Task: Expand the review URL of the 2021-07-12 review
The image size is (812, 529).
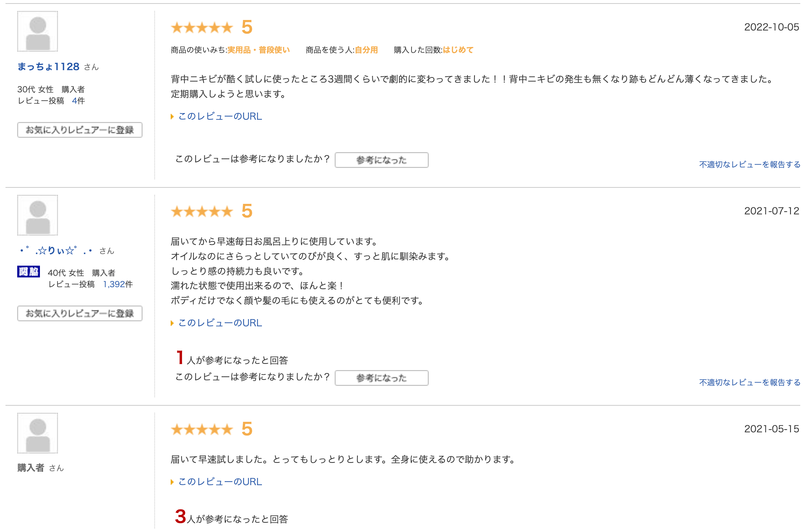Action: pyautogui.click(x=220, y=322)
